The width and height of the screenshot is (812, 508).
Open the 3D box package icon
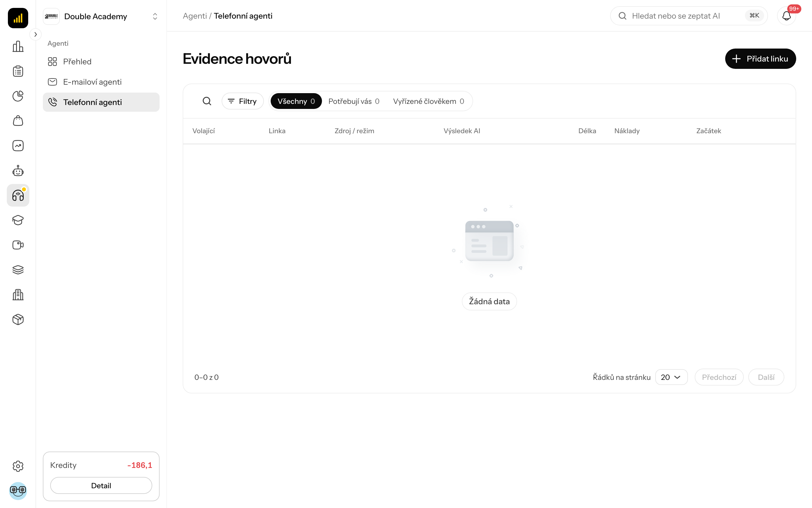pos(18,319)
